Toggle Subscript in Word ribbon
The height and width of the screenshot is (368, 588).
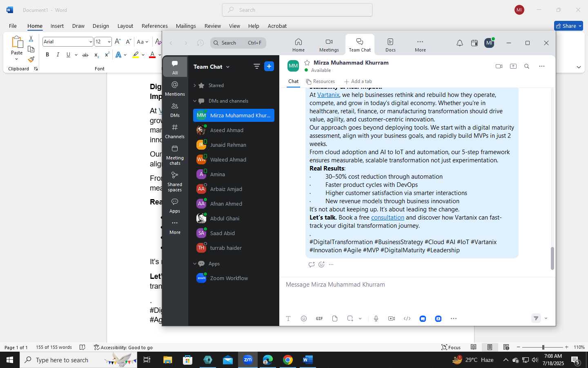pyautogui.click(x=96, y=55)
